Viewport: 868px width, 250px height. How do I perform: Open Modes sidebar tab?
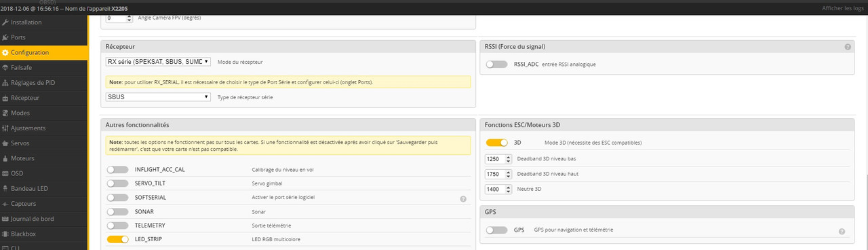(44, 113)
